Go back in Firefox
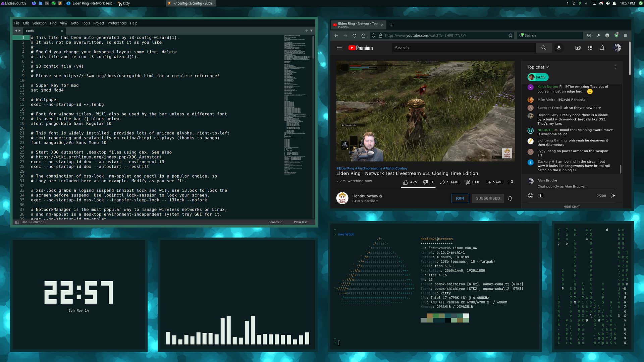Screen dimensions: 644x362 coord(336,35)
